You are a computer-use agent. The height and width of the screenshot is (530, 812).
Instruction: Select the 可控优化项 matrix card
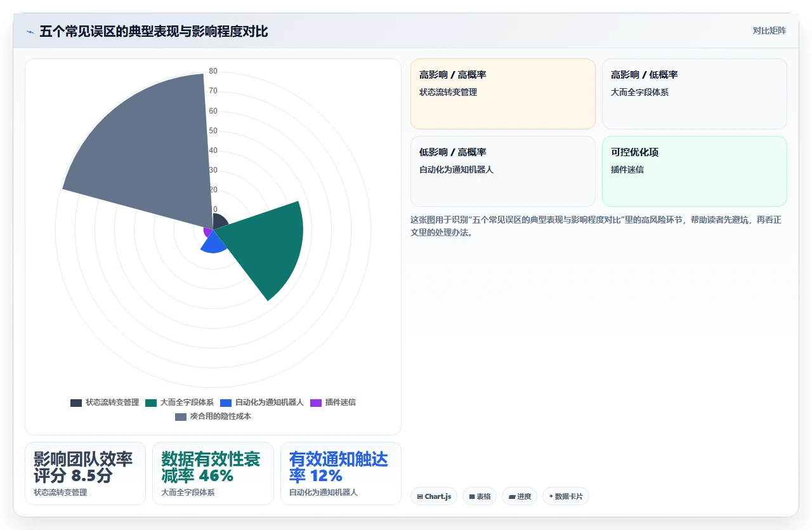[x=695, y=171]
